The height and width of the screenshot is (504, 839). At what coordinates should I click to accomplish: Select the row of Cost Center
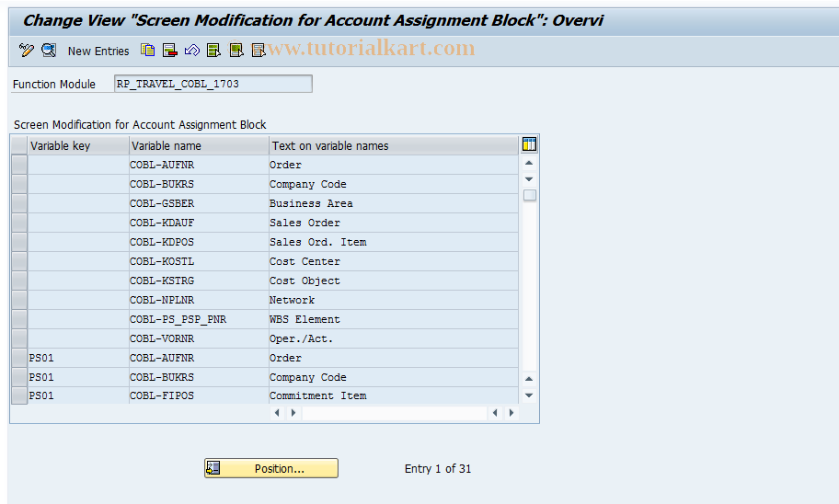(19, 261)
